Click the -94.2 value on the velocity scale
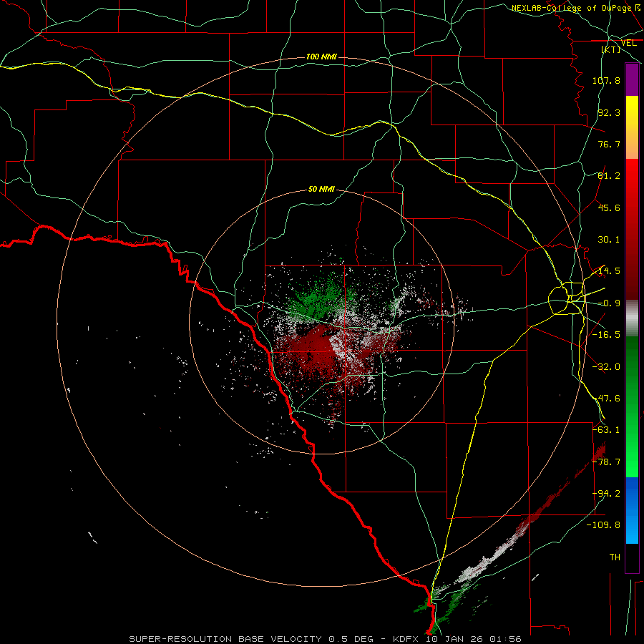This screenshot has height=644, width=644. pos(606,494)
